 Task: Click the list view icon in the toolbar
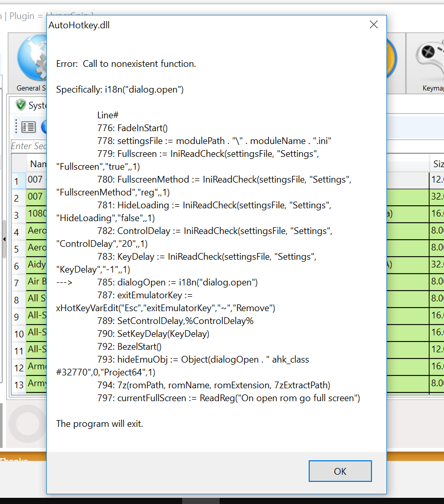29,127
